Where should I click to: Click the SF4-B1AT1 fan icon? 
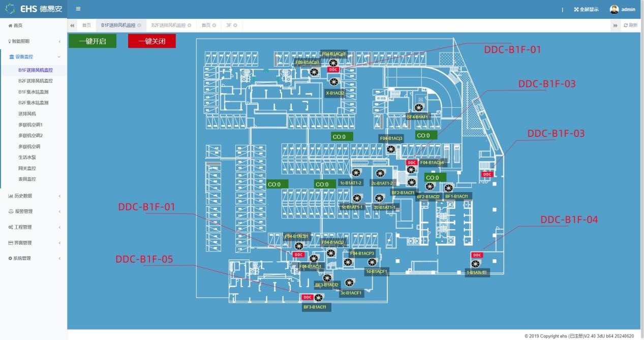tap(418, 108)
